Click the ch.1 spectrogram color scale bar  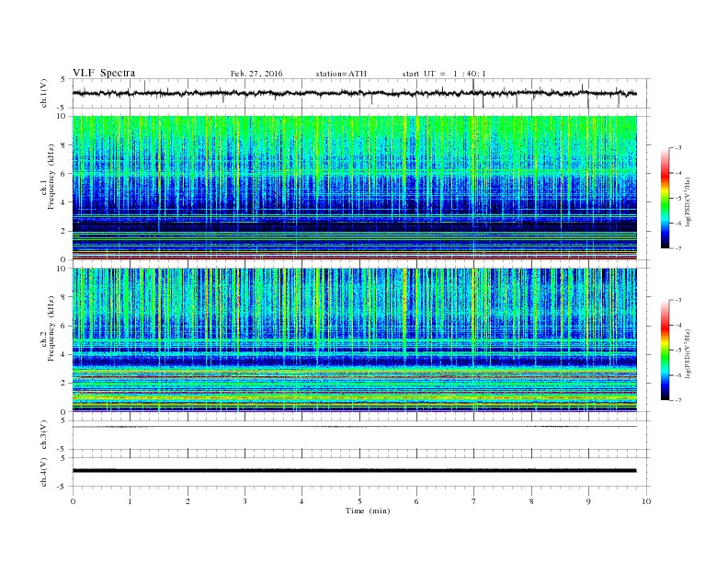[665, 199]
